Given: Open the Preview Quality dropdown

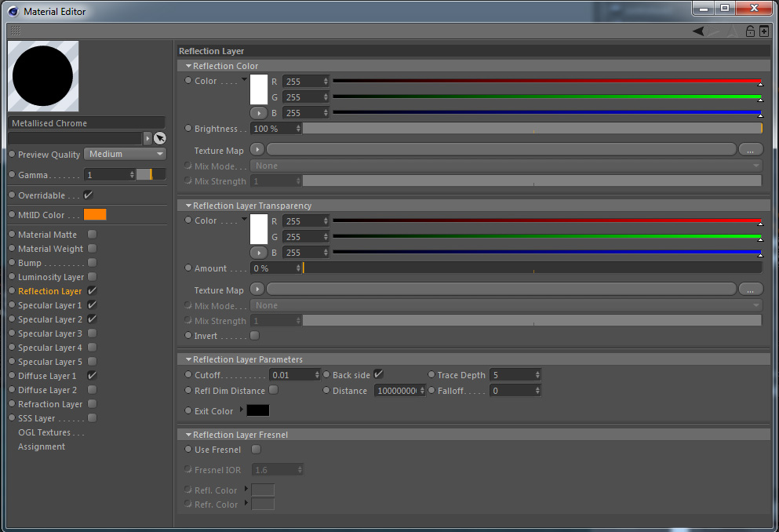Looking at the screenshot, I should pos(125,154).
